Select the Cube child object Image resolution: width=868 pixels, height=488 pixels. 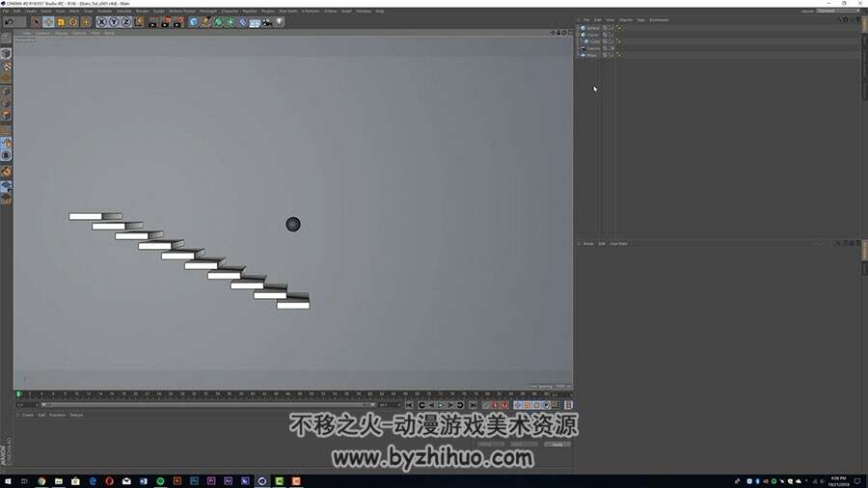[x=595, y=41]
